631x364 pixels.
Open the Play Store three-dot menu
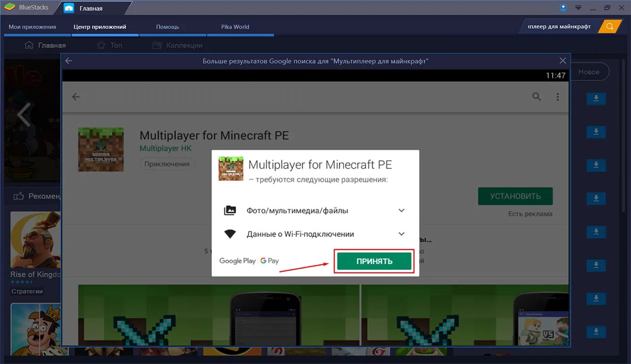558,97
